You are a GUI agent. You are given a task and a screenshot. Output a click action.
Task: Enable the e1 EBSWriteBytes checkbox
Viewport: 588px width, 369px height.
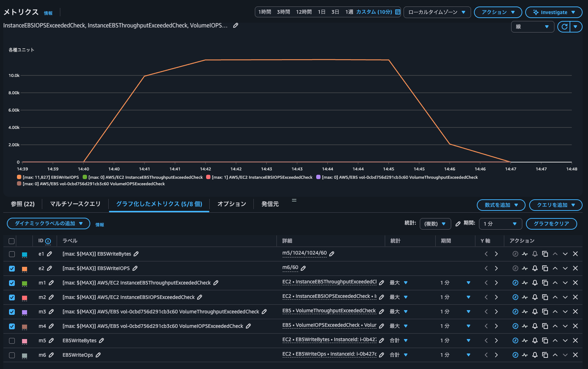[x=12, y=254]
